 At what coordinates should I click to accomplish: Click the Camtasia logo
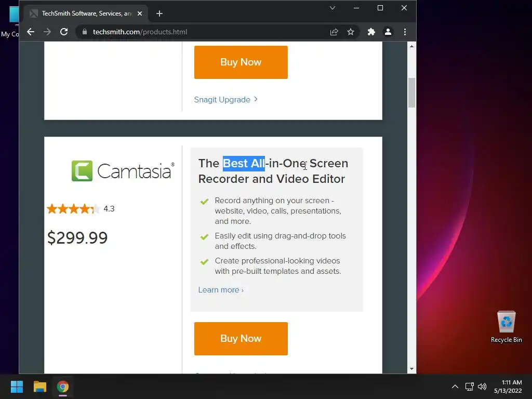(123, 170)
